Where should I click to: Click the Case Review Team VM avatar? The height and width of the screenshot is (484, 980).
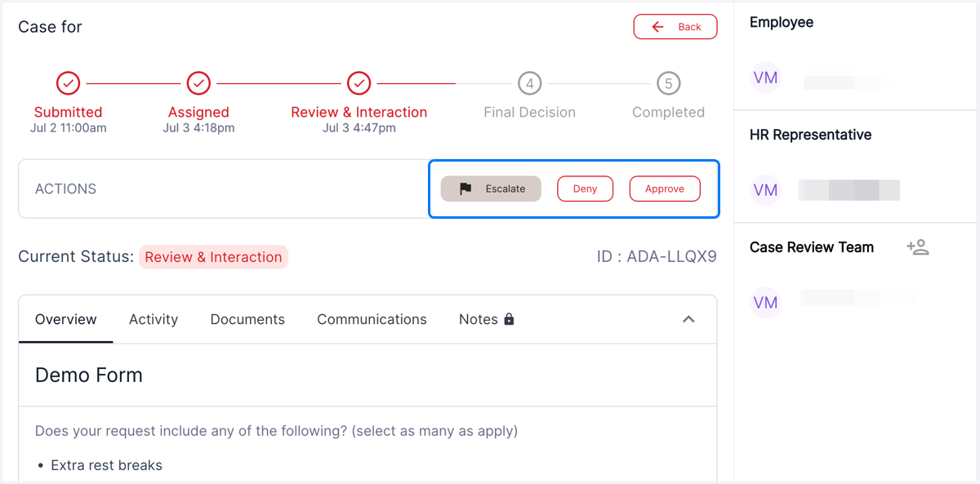(765, 303)
